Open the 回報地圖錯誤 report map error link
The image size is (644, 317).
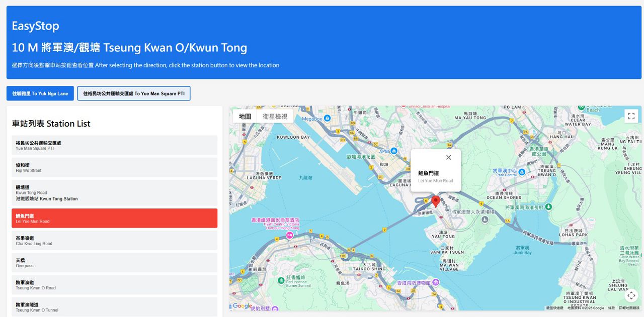pos(629,308)
